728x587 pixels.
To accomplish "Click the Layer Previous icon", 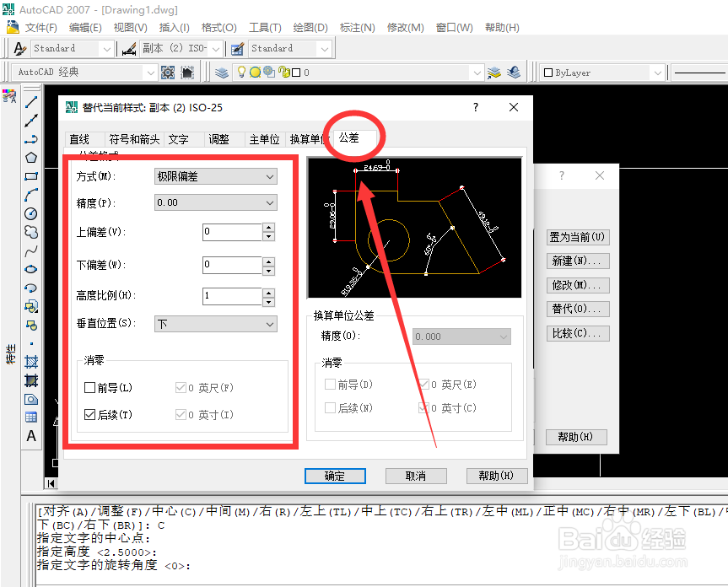I will click(x=514, y=73).
